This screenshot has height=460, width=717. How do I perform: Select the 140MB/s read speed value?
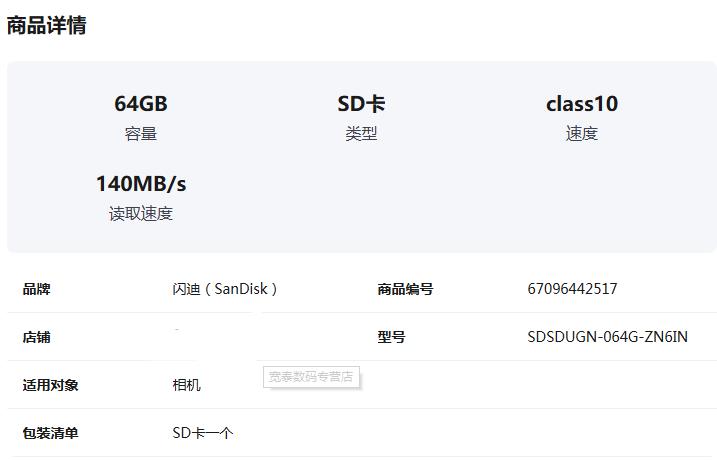click(x=141, y=184)
